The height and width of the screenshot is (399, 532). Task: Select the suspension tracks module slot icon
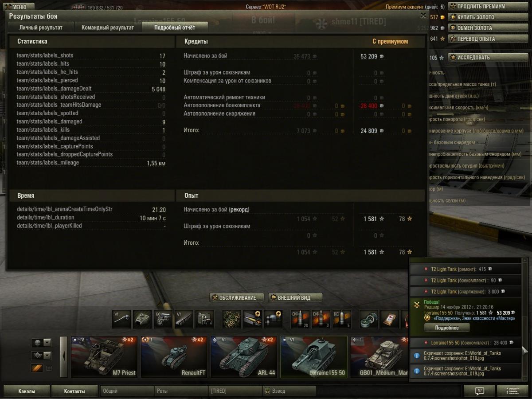coord(184,319)
